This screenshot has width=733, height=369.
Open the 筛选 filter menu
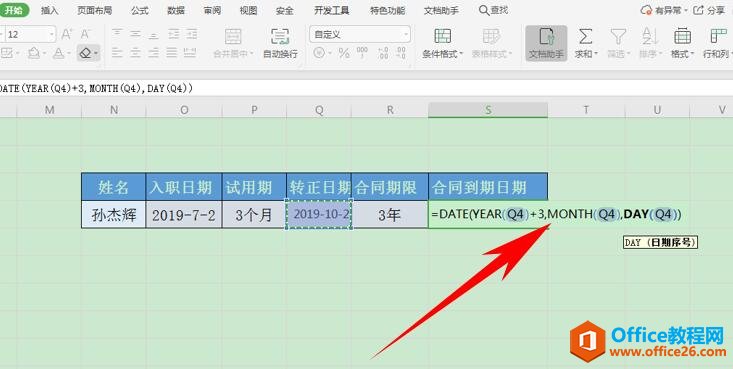pos(618,43)
